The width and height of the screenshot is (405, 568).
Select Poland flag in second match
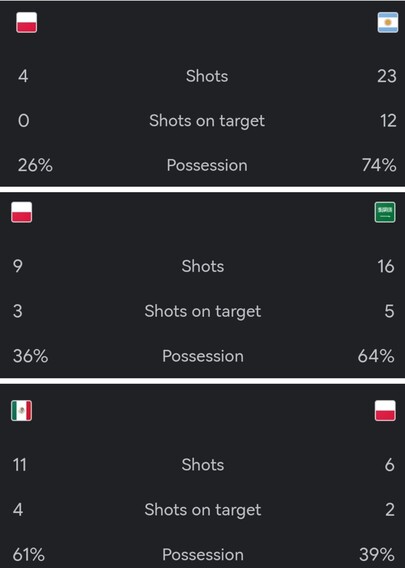(x=21, y=212)
